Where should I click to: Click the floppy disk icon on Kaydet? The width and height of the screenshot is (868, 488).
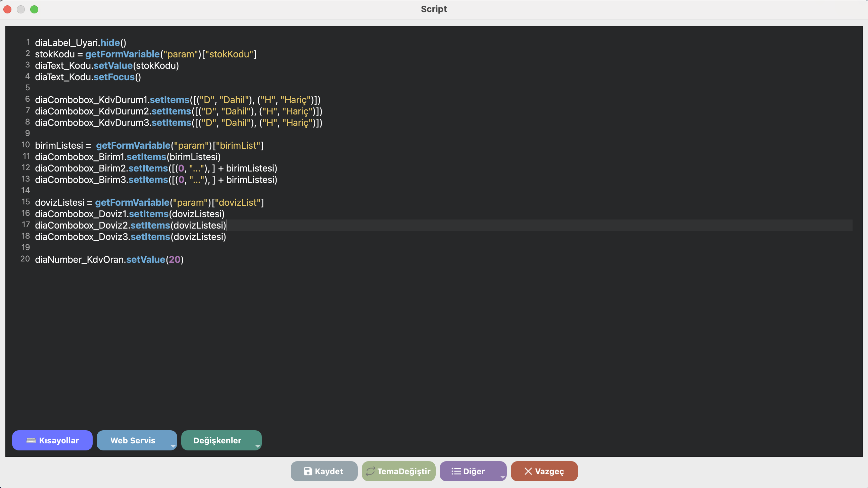point(308,471)
